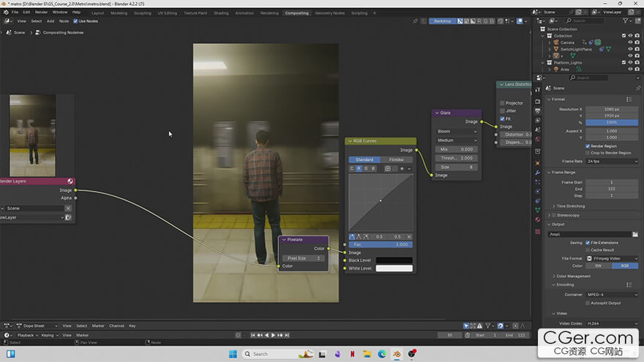Enable the Projector option in Lens Distortion
644x362 pixels.
(502, 103)
